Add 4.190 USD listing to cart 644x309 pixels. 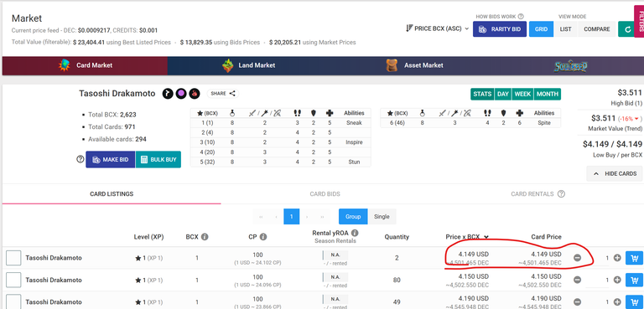click(635, 302)
